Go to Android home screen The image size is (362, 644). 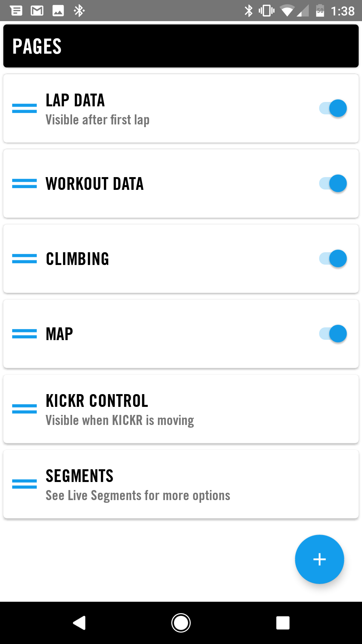point(181,623)
